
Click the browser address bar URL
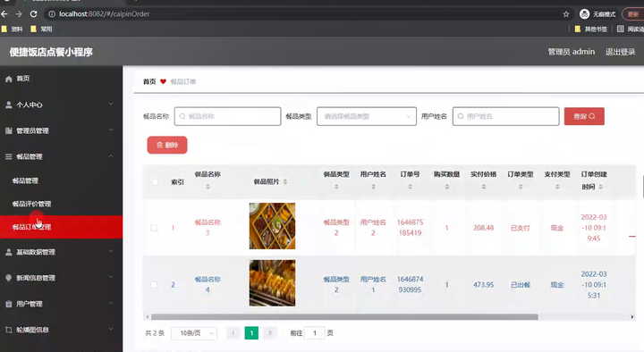[105, 14]
